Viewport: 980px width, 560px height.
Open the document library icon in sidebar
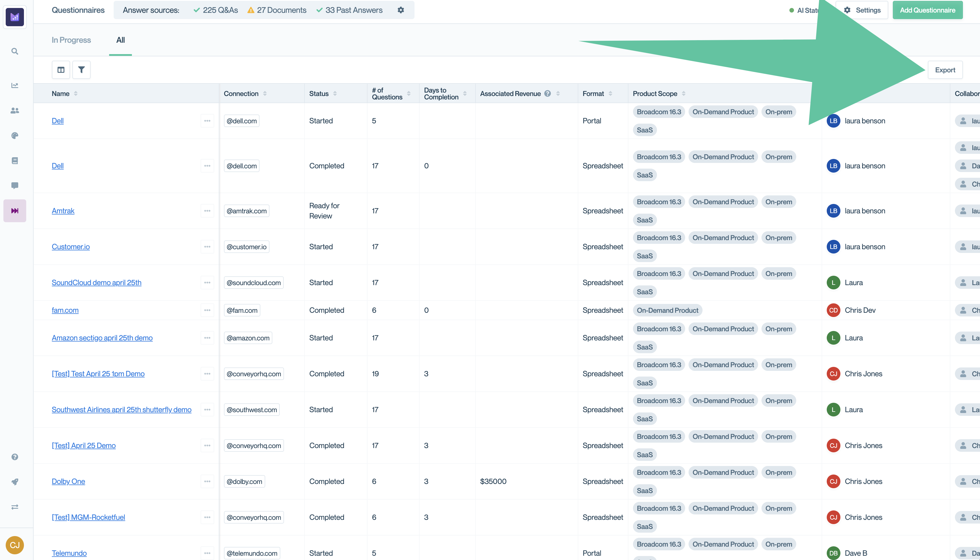(x=15, y=160)
